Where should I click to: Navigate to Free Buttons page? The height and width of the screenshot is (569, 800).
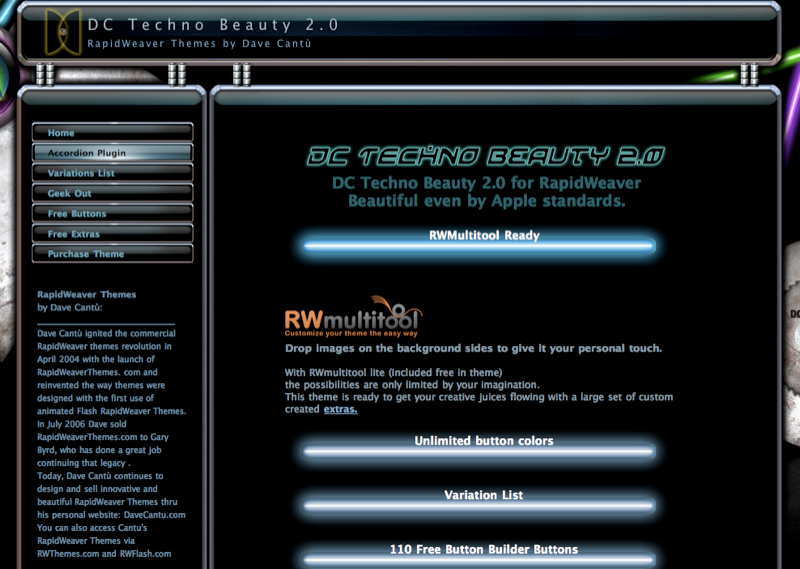pyautogui.click(x=112, y=213)
